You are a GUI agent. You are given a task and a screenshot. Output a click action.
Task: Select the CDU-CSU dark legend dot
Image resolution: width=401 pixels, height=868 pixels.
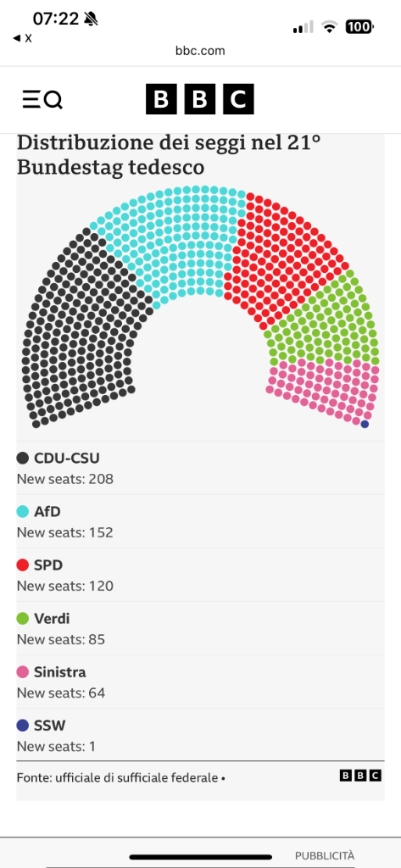(x=23, y=458)
